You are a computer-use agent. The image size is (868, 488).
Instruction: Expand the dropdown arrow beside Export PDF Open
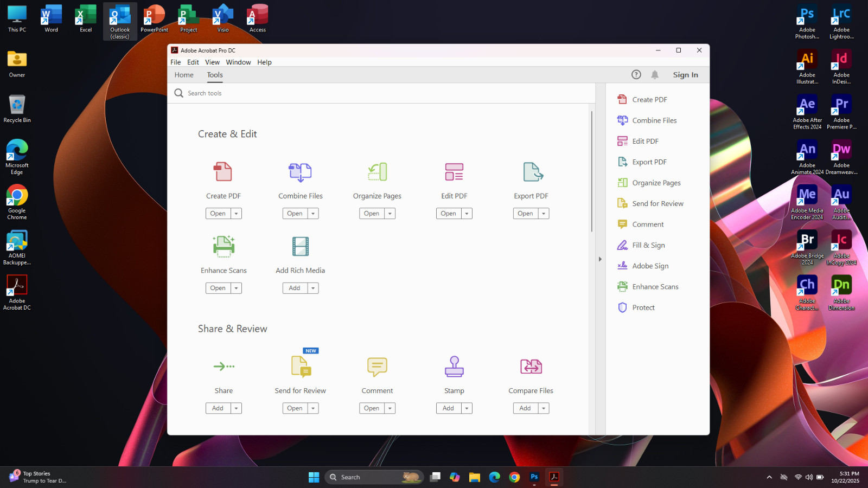pos(544,214)
